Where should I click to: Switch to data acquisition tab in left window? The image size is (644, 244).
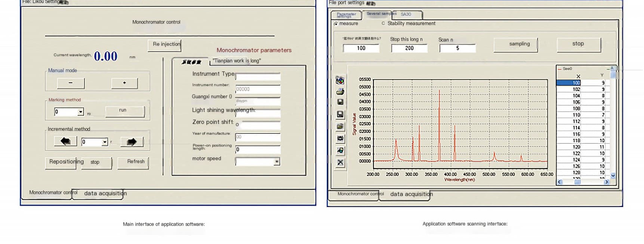point(105,194)
